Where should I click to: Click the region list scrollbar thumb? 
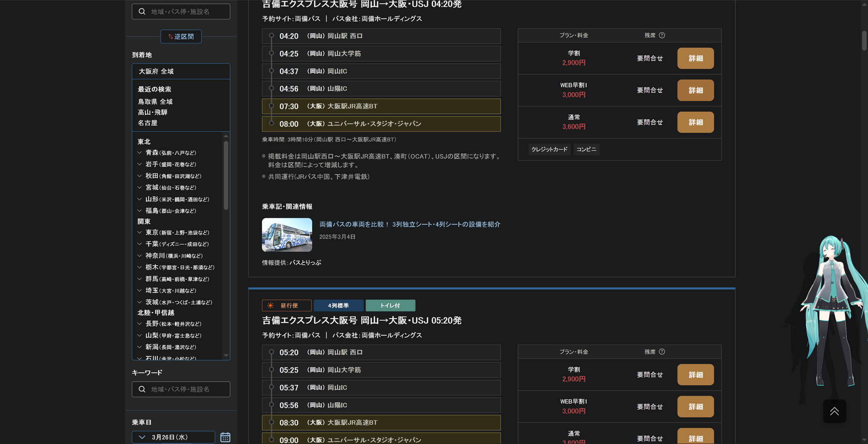point(226,175)
